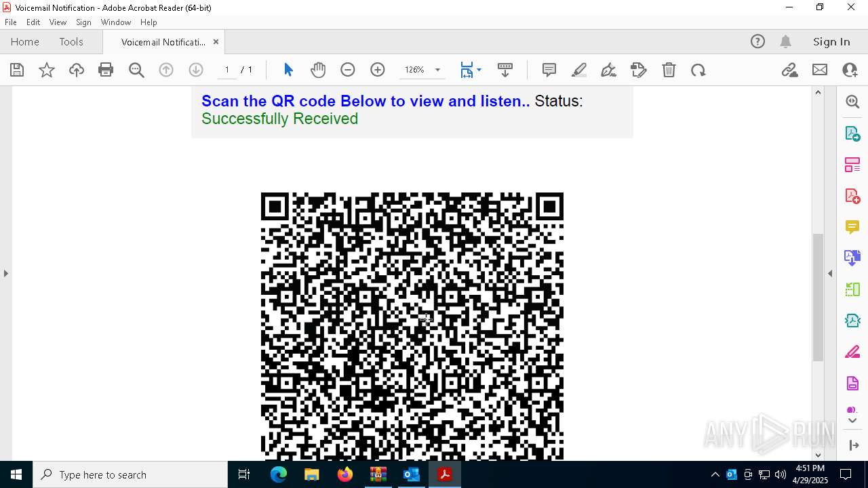
Task: Close the Voicemail Notification document tab
Action: click(216, 42)
